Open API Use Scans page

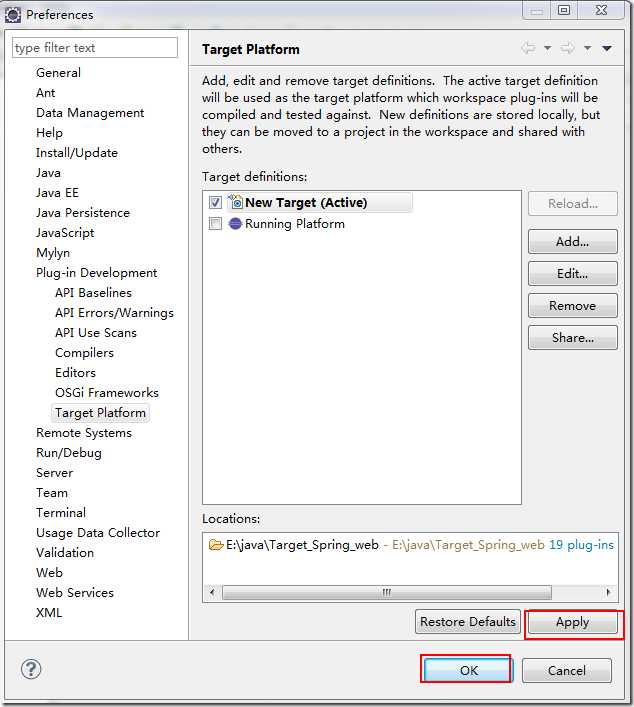pos(96,332)
